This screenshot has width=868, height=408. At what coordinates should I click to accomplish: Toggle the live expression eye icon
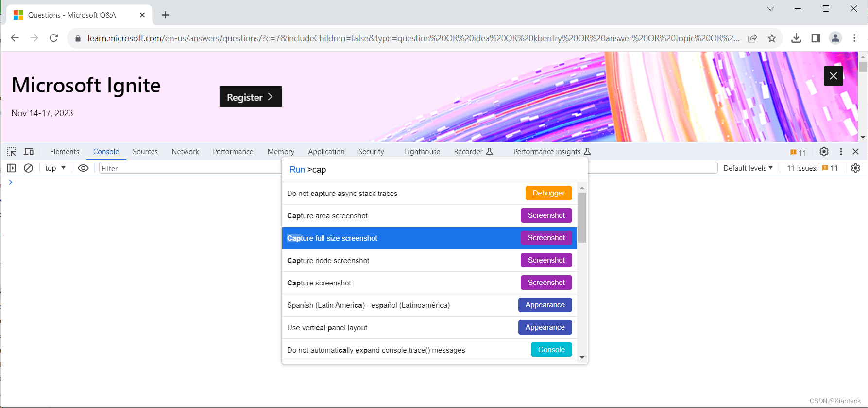click(84, 168)
